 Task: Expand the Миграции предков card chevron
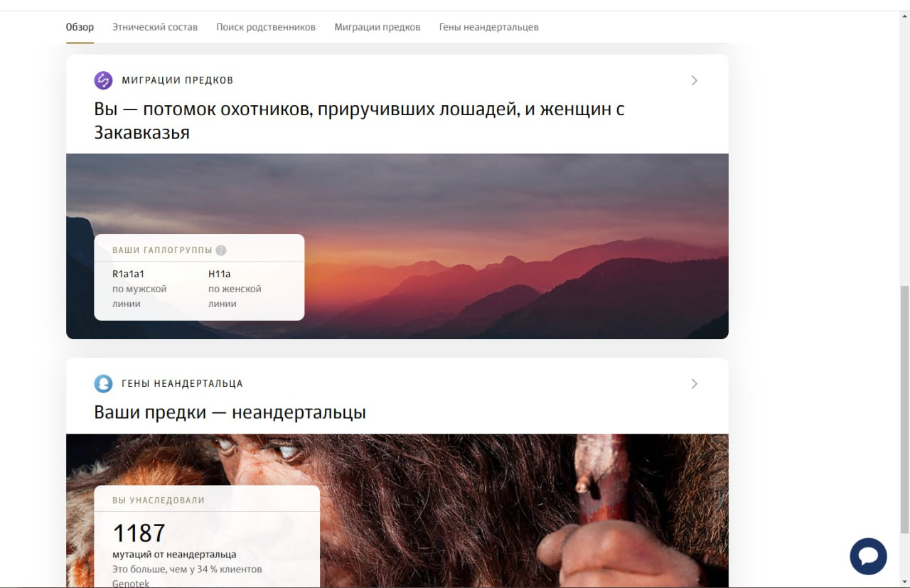(695, 80)
